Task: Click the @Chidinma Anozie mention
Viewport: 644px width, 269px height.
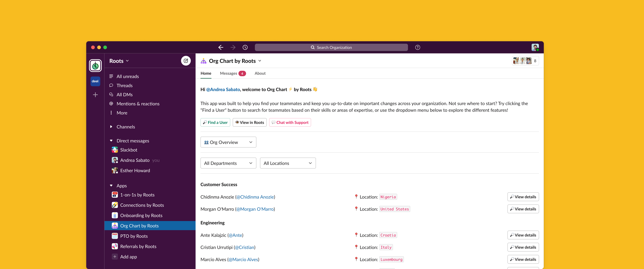Action: click(255, 197)
